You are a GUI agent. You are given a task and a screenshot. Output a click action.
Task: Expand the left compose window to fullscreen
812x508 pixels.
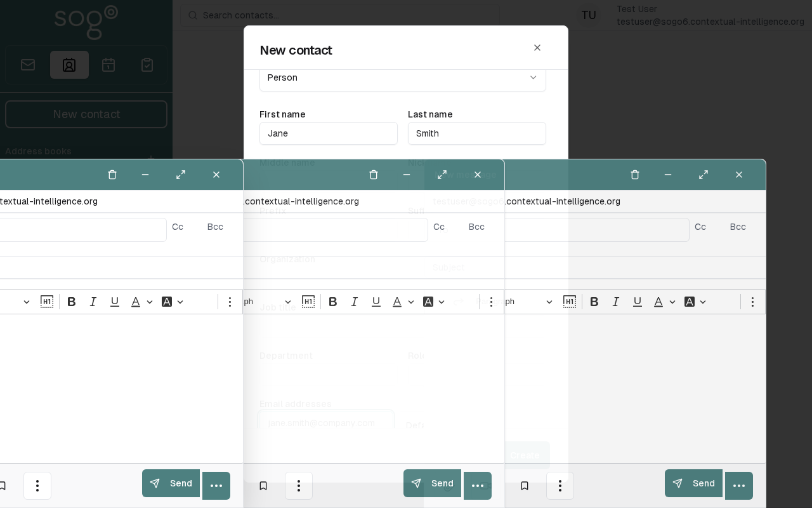(x=181, y=175)
